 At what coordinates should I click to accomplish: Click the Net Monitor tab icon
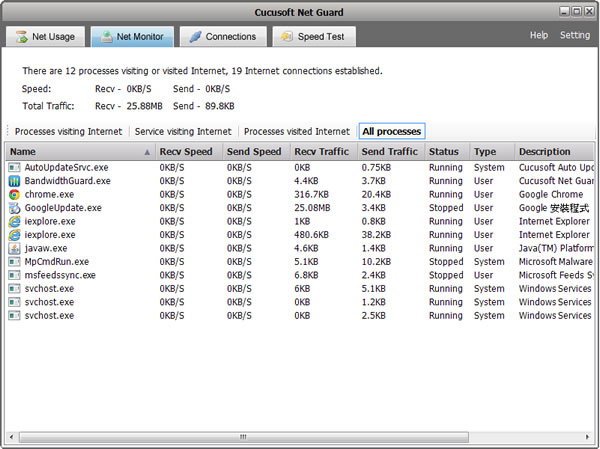(x=106, y=37)
